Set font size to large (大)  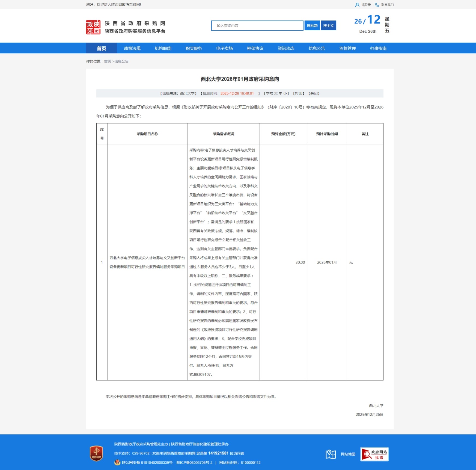276,93
